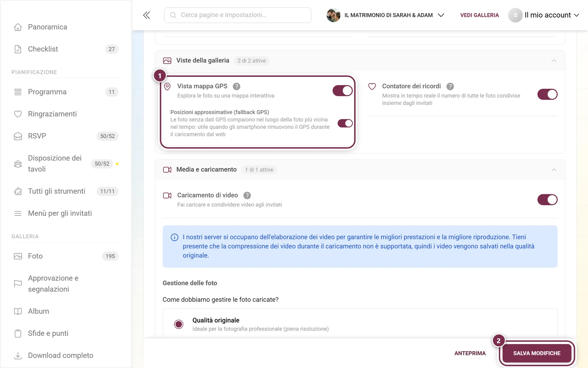This screenshot has width=588, height=368.
Task: Click Vedi Galleria link
Action: pyautogui.click(x=479, y=15)
